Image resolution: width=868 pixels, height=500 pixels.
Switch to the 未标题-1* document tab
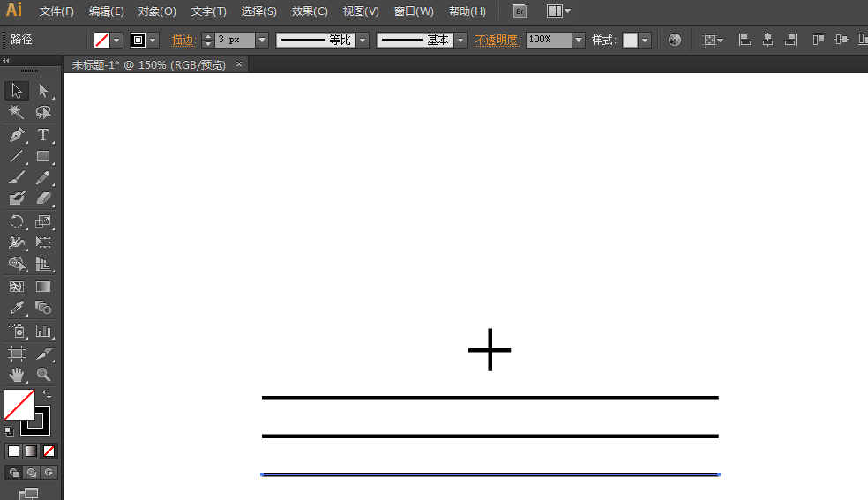pos(149,64)
